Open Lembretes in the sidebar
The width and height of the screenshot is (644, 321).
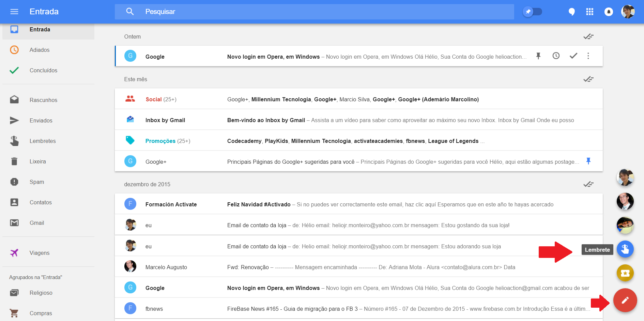pyautogui.click(x=48, y=141)
